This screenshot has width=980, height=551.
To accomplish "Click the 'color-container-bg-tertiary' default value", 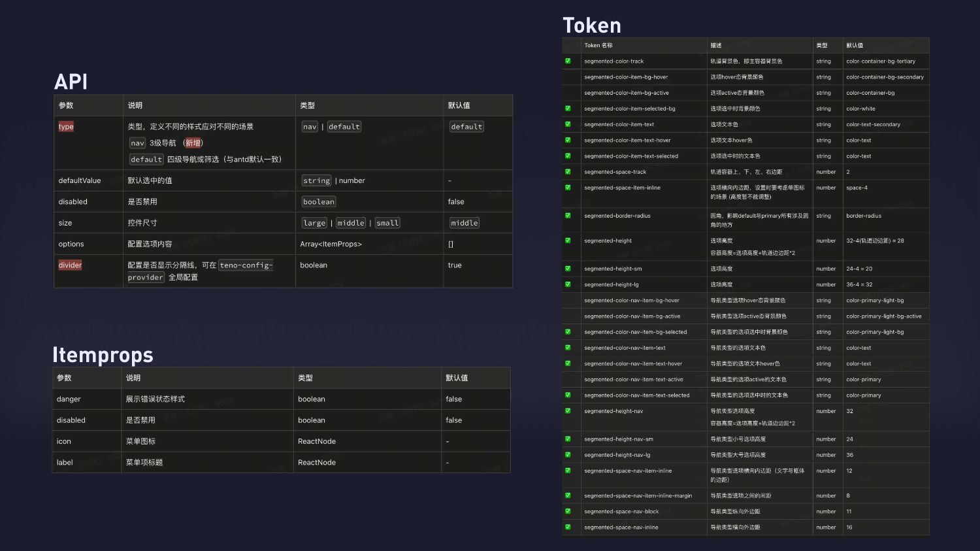I will 881,61.
